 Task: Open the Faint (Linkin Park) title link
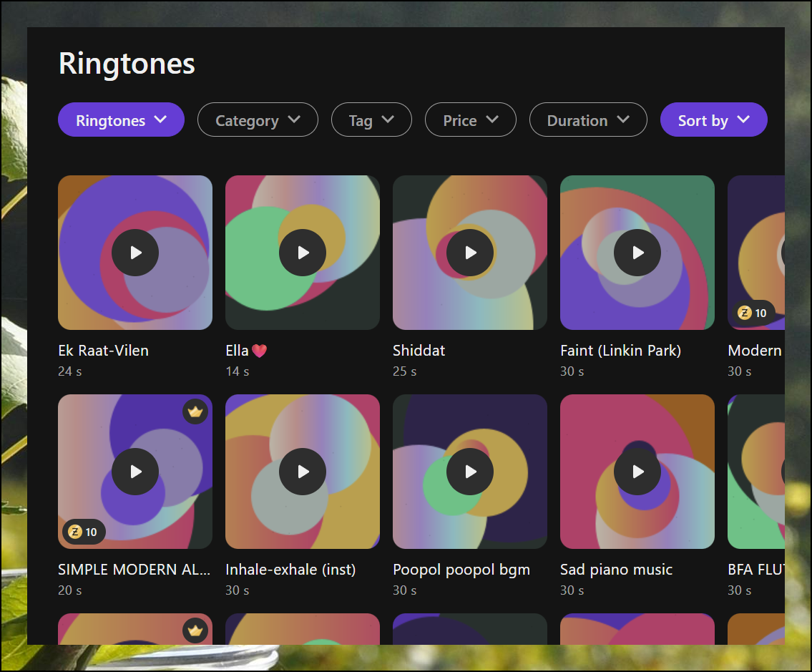click(x=620, y=351)
